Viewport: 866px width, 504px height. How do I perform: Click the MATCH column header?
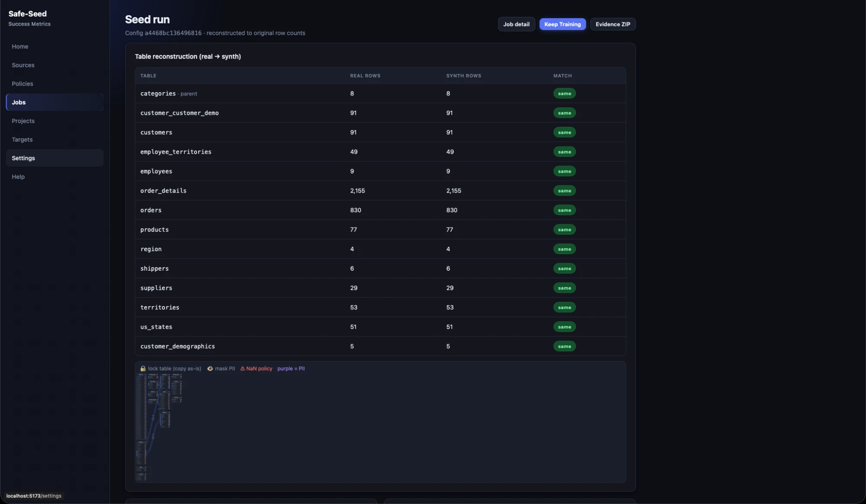(x=562, y=76)
